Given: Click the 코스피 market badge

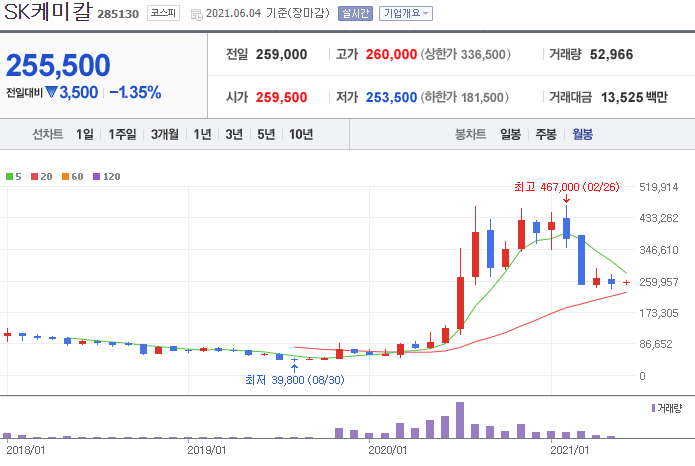Looking at the screenshot, I should [x=163, y=13].
